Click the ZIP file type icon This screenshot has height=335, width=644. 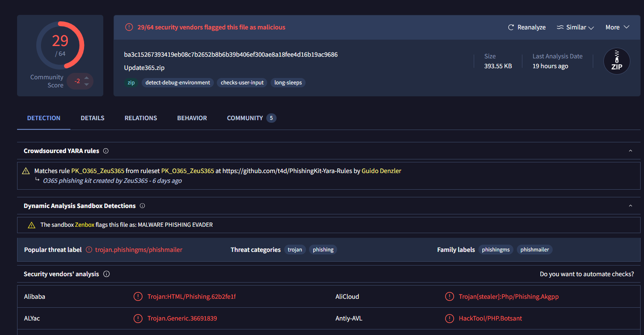click(x=617, y=61)
